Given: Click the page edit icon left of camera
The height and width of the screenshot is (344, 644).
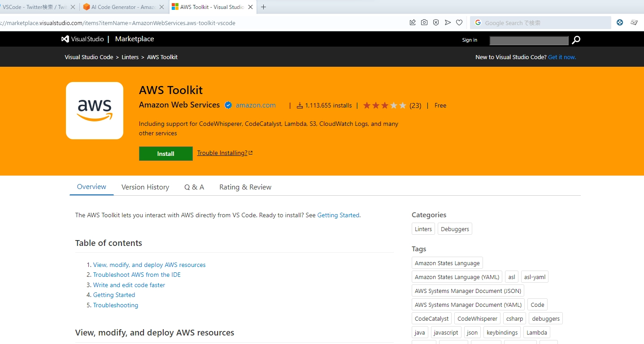Looking at the screenshot, I should 413,22.
